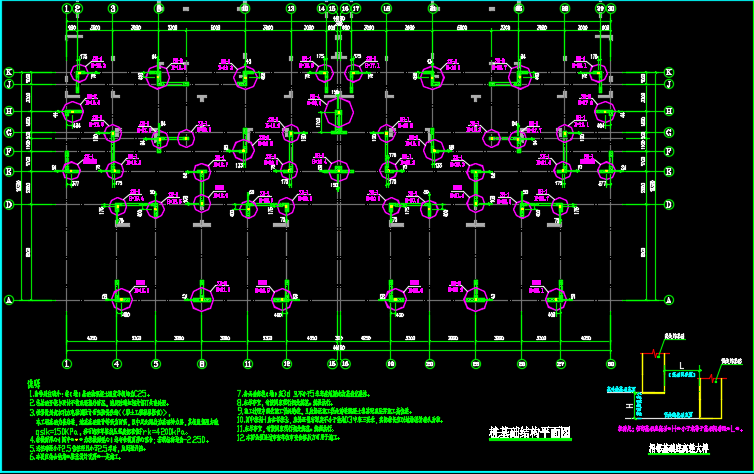Pick grid bubble K on the right side

pos(668,73)
